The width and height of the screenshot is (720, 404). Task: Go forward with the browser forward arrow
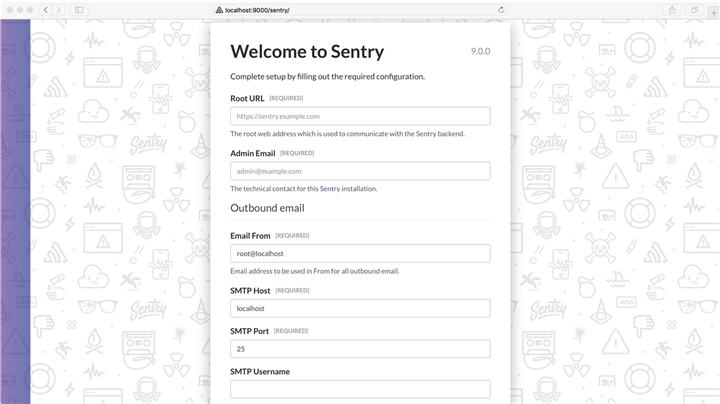tap(58, 10)
